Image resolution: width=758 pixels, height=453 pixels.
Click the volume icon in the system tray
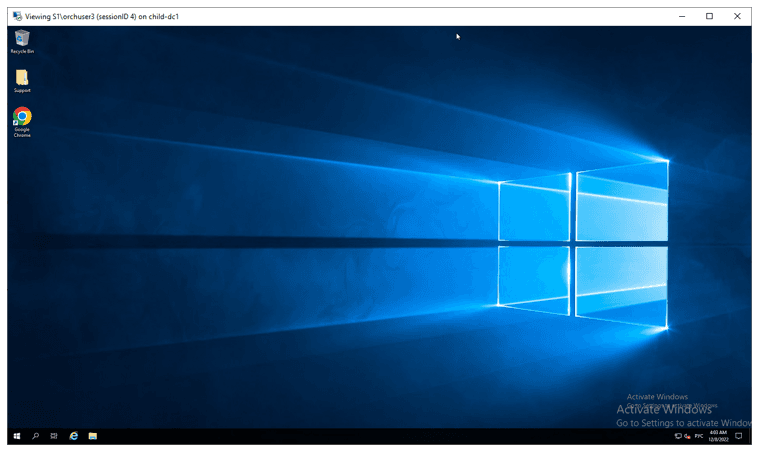coord(688,436)
